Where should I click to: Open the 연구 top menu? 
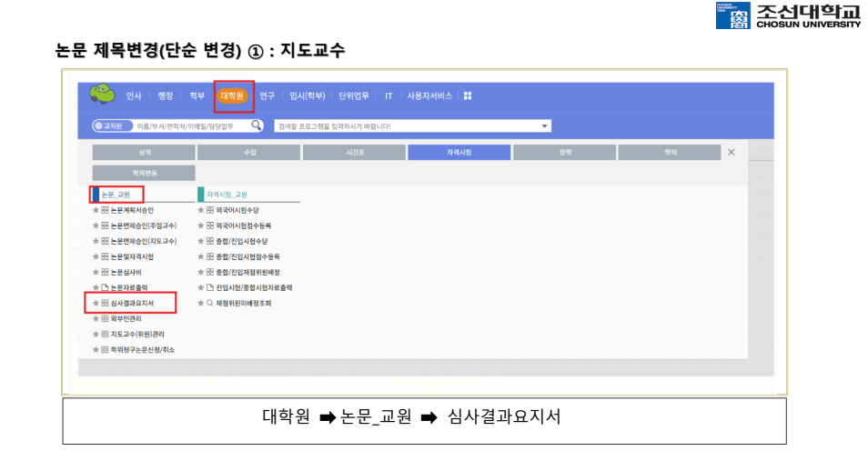point(267,95)
